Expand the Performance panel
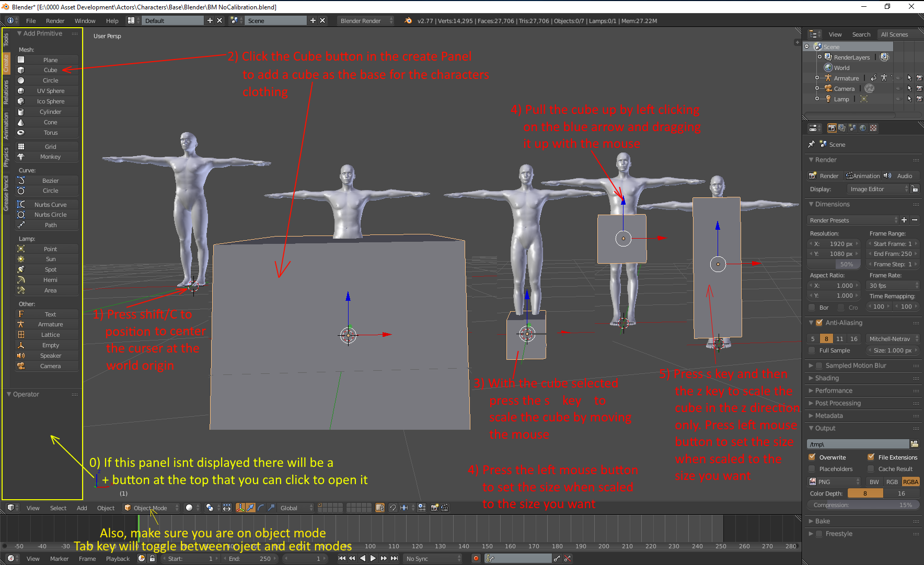The image size is (924, 565). click(811, 391)
